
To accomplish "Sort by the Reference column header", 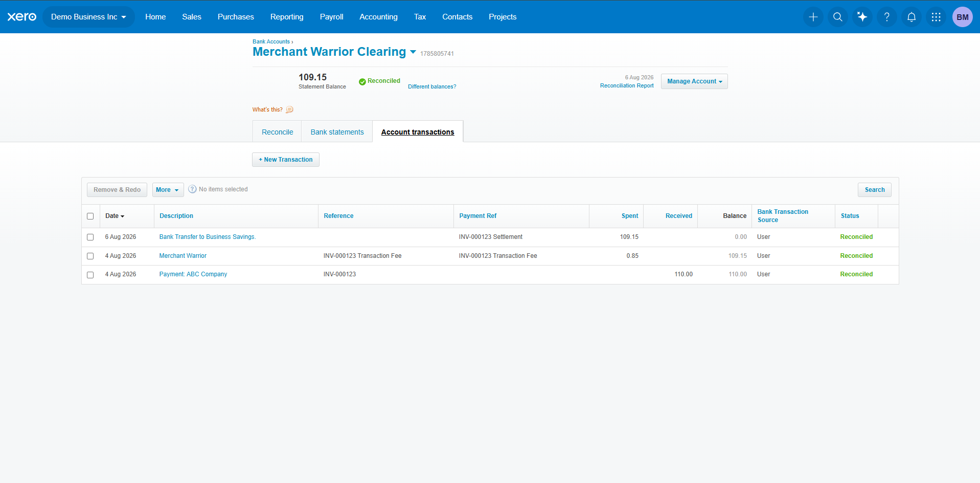I will [338, 216].
